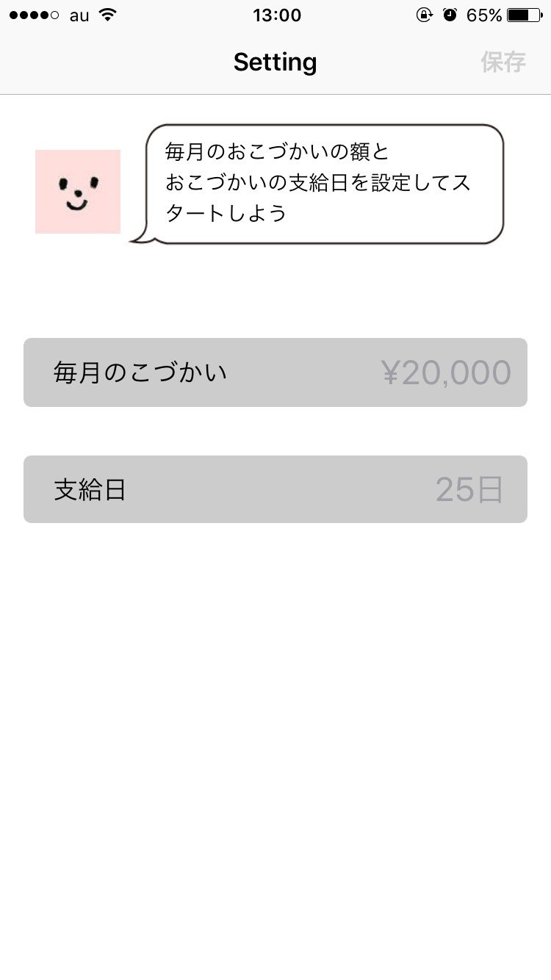Tap the タートしよう text in the speech bubble

coord(226,214)
